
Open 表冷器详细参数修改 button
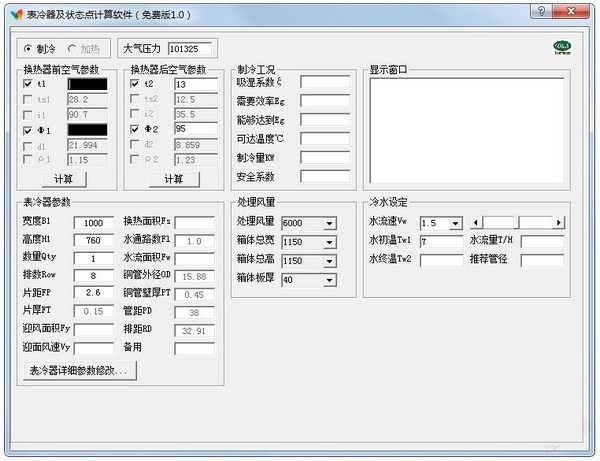[79, 371]
